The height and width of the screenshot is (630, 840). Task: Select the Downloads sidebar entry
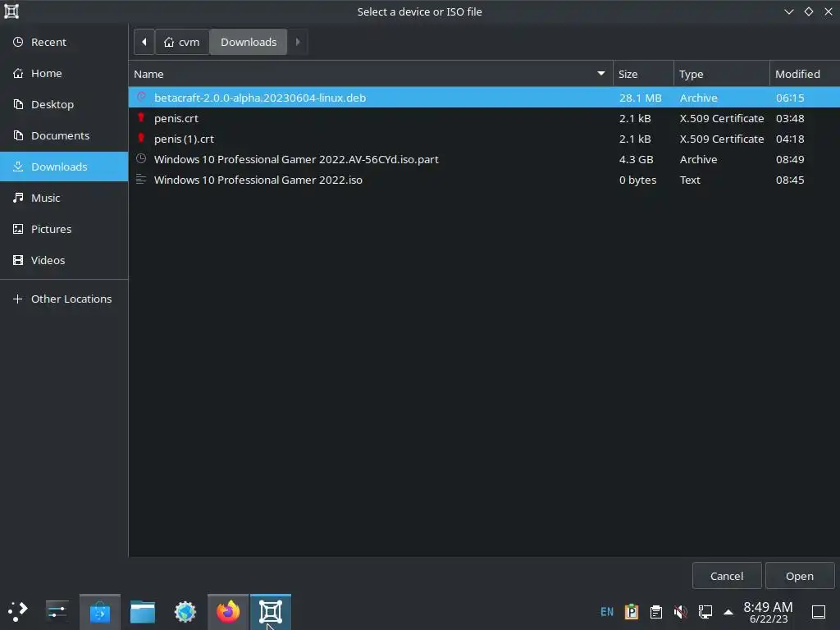tap(64, 166)
